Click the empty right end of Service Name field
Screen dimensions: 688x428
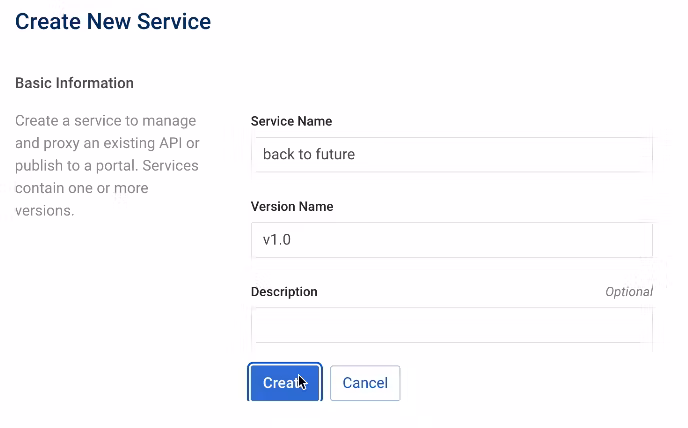(600, 155)
